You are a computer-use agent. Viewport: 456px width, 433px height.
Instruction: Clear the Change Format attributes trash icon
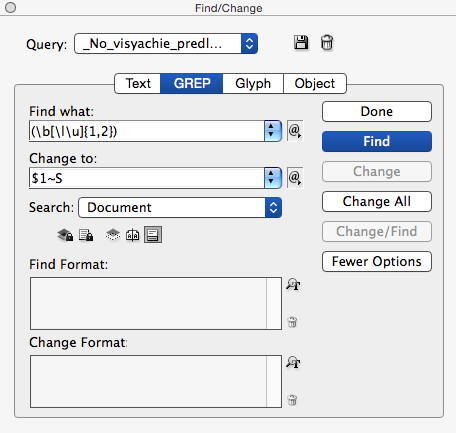pyautogui.click(x=292, y=400)
